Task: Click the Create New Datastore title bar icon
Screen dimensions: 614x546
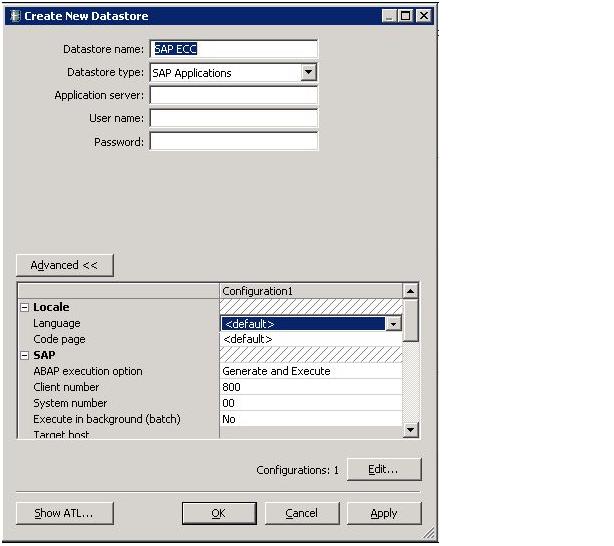Action: click(15, 16)
